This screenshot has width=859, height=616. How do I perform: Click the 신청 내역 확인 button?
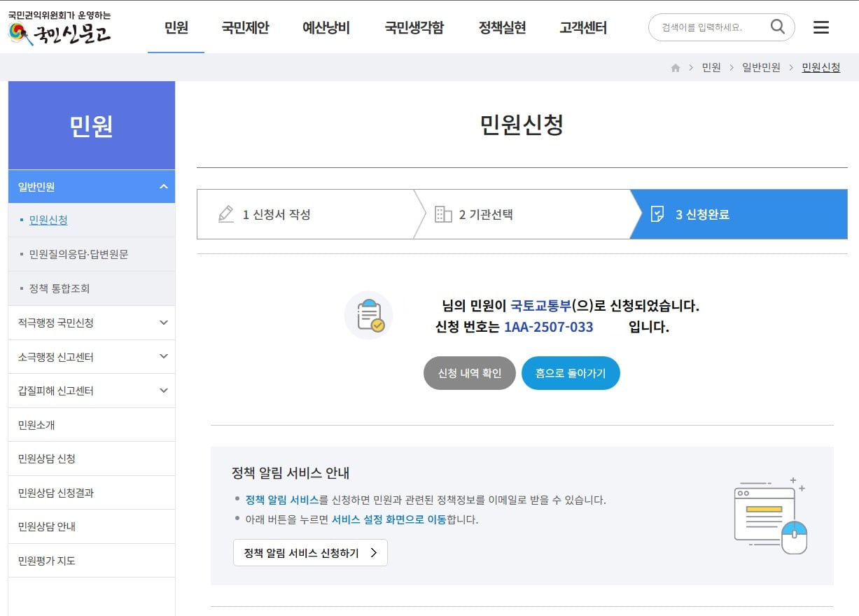(x=470, y=373)
